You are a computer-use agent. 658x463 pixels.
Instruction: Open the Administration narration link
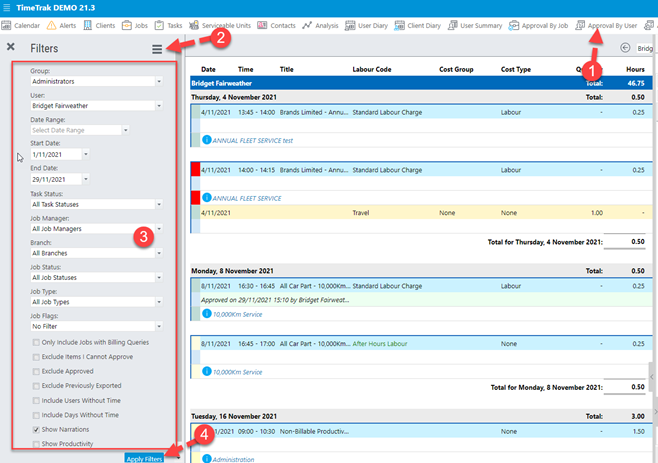point(233,459)
